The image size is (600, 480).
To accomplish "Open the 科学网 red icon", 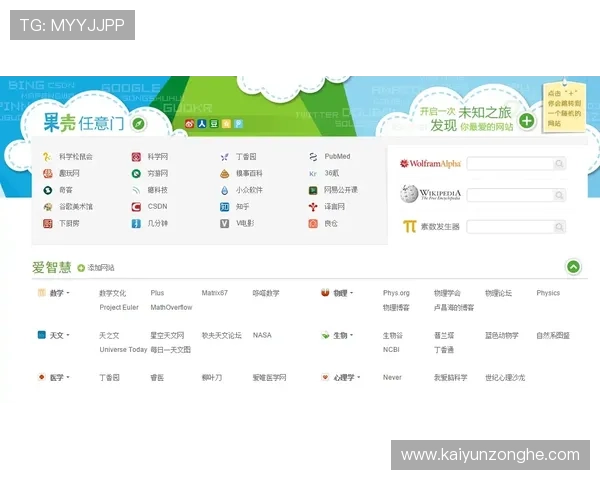I will (136, 157).
